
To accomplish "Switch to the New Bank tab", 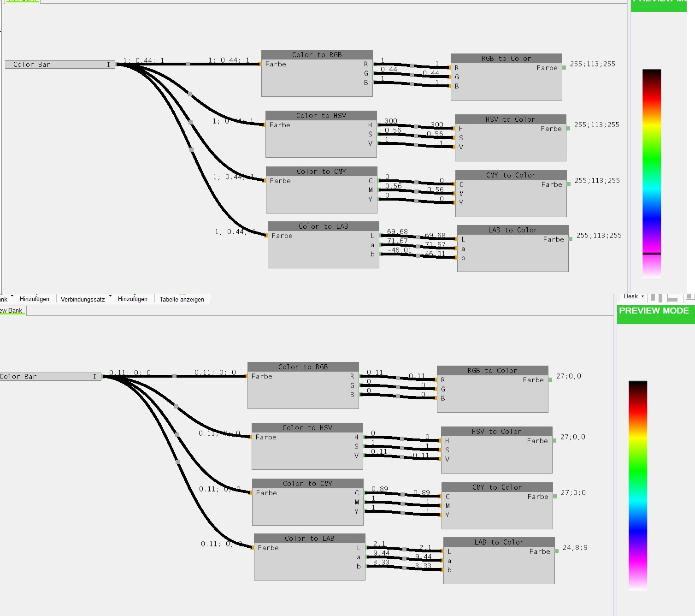I will (12, 311).
